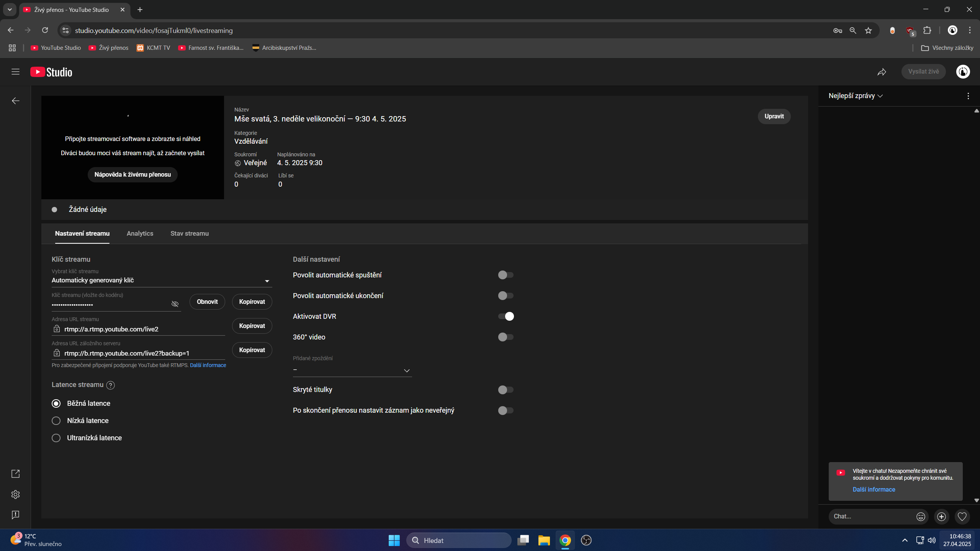
Task: Open chat three-dot options menu
Action: point(968,96)
